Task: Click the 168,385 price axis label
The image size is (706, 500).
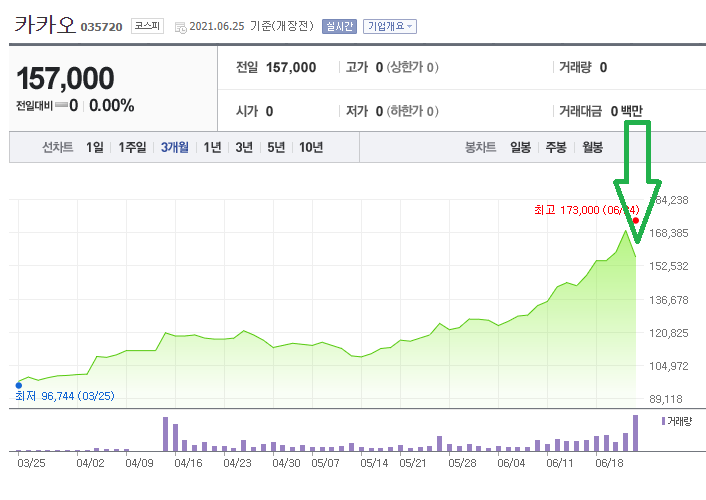Action: pyautogui.click(x=669, y=233)
